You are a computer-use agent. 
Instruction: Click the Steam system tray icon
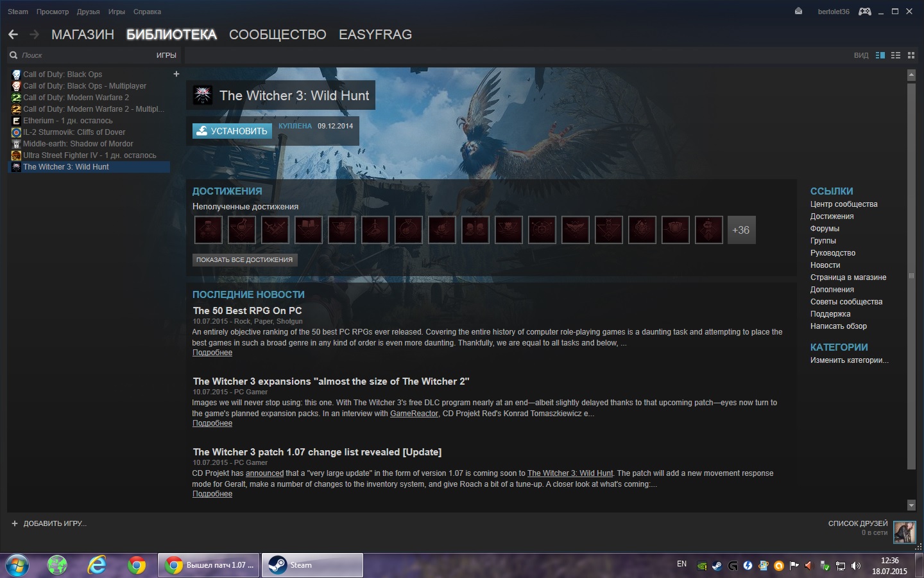[x=717, y=566]
